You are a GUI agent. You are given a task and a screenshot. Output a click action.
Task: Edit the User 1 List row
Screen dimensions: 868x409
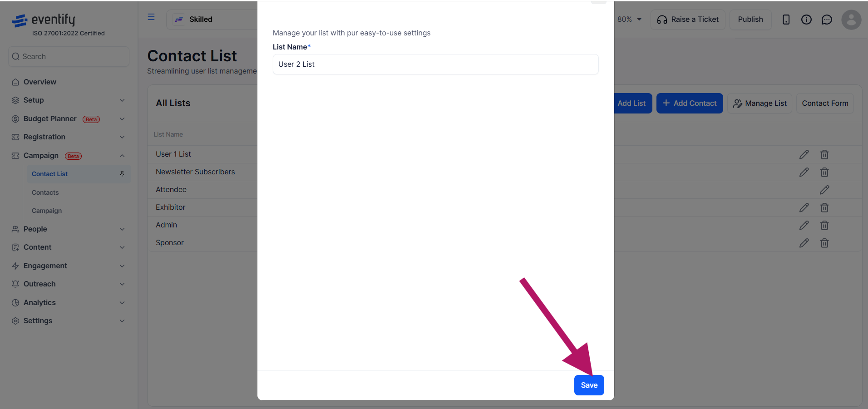tap(804, 155)
